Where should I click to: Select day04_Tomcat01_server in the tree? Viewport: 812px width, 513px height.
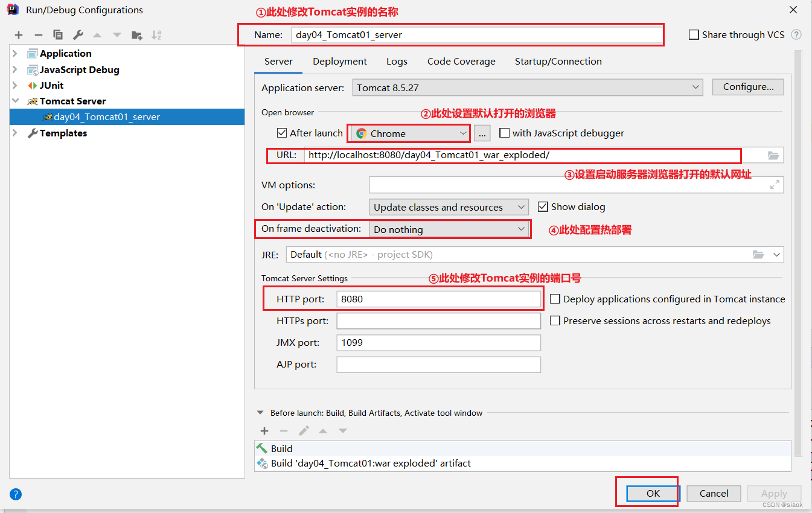click(x=127, y=116)
